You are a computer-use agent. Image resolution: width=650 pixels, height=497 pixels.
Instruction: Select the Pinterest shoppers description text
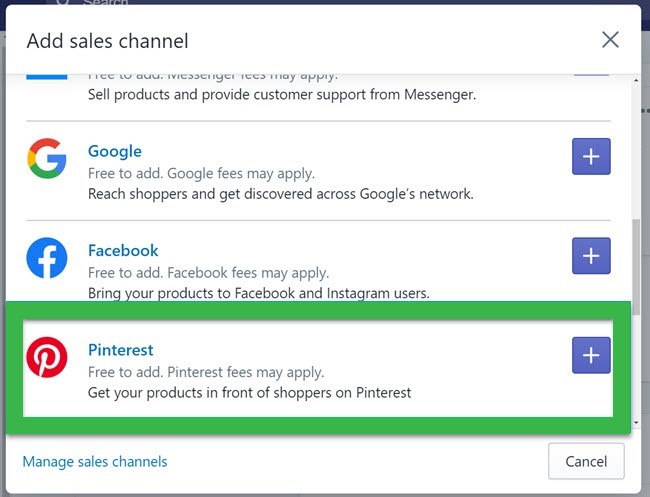[249, 392]
